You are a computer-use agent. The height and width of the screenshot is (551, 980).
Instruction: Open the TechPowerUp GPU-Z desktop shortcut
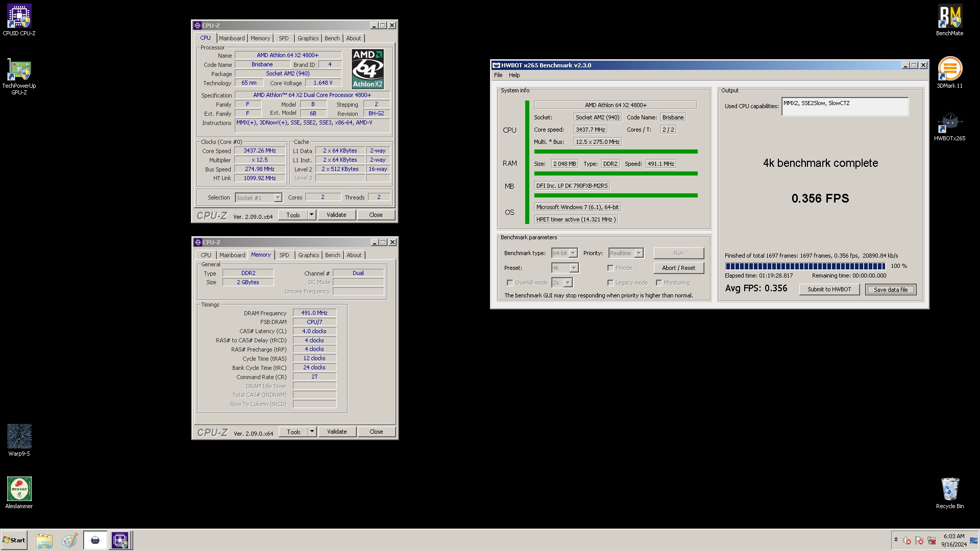point(19,77)
